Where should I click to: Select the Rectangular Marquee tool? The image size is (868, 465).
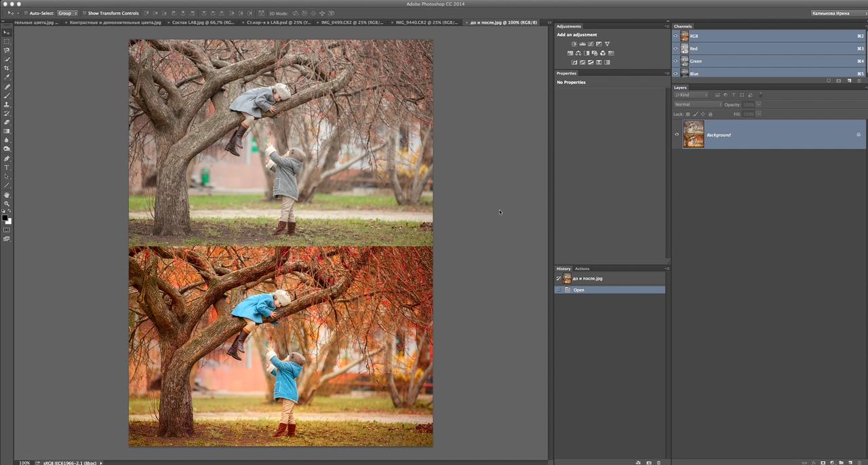[7, 41]
